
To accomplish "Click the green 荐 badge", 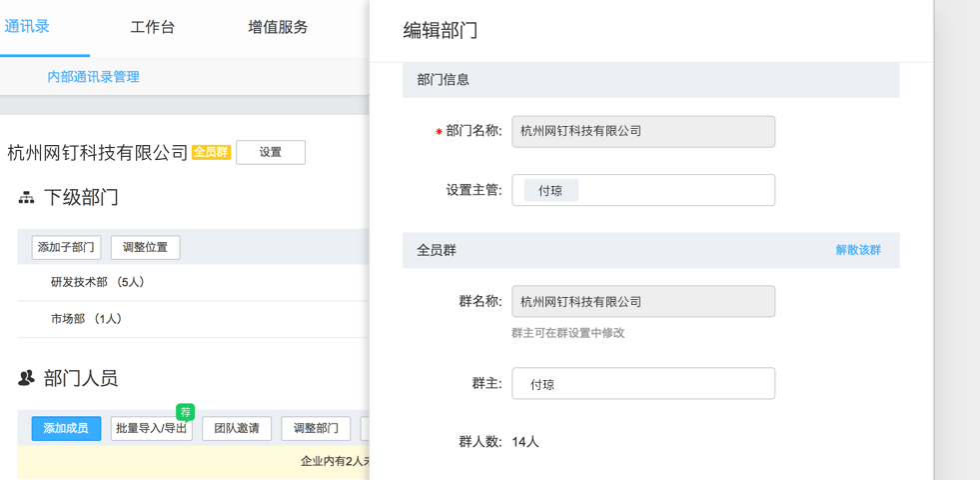I will tap(186, 412).
